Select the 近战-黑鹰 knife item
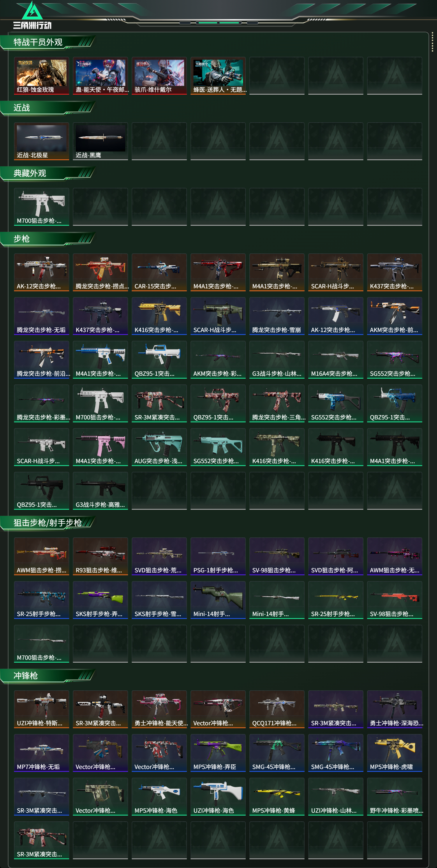This screenshot has height=868, width=437. pyautogui.click(x=101, y=141)
